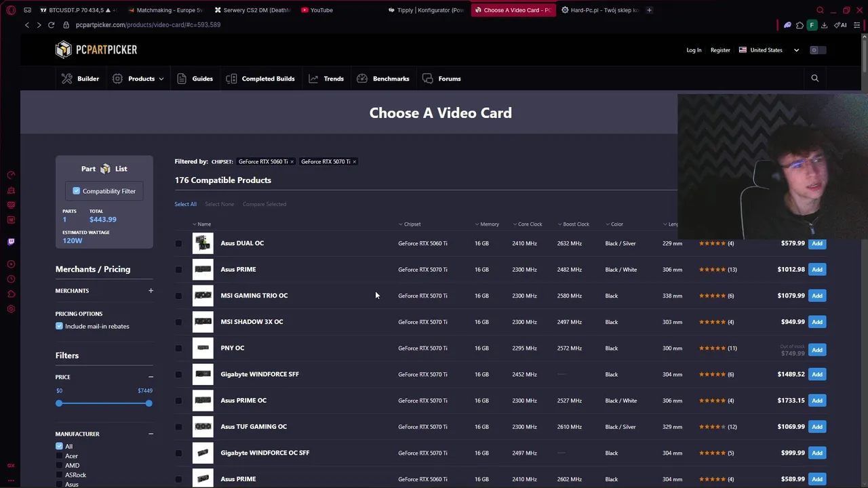The width and height of the screenshot is (868, 488).
Task: Check the Acer manufacturer filter
Action: coord(59,456)
